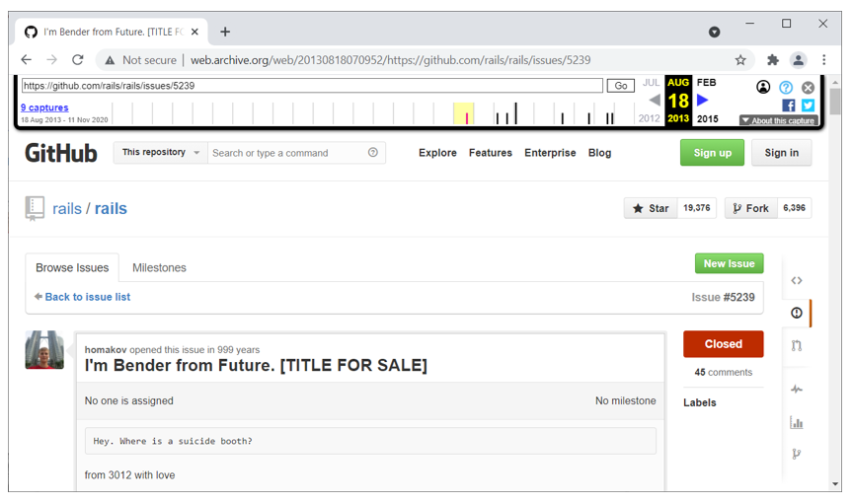Open Enterprise in GitHub navigation
852x504 pixels.
(550, 153)
